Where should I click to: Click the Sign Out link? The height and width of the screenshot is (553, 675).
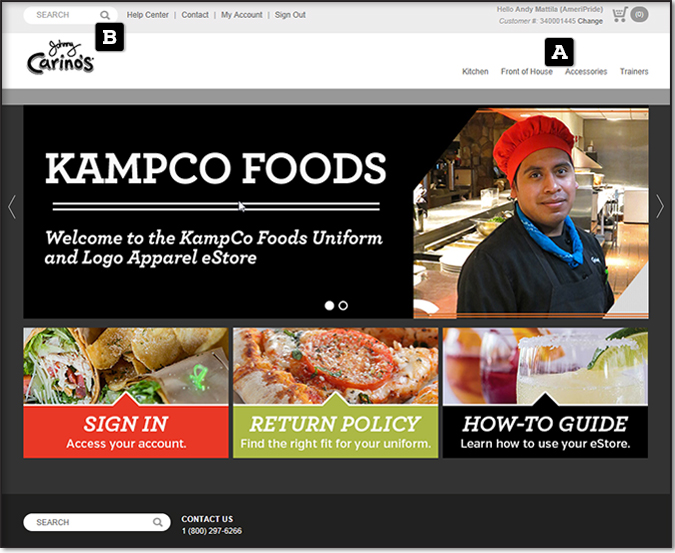[290, 15]
